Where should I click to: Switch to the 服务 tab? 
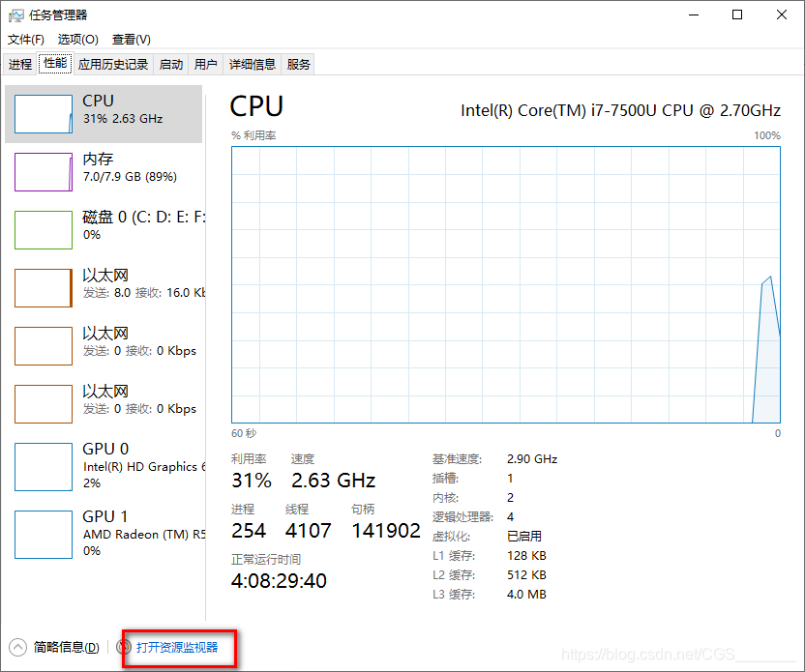click(x=298, y=64)
